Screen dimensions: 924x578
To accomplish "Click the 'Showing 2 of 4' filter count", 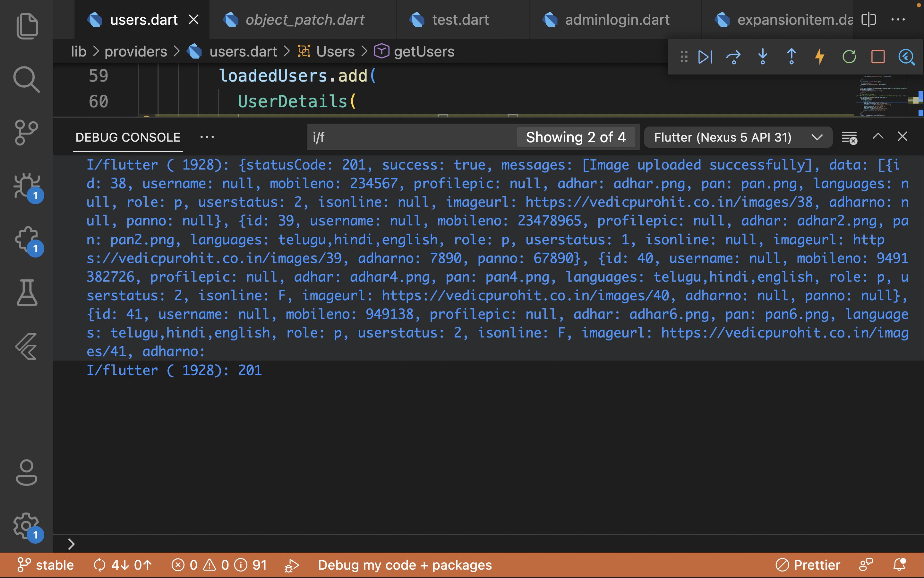I will (576, 137).
